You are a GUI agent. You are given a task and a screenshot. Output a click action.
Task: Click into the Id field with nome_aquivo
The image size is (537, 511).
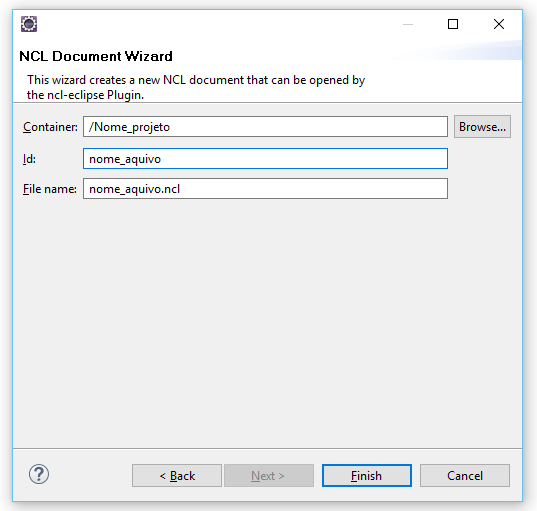265,159
